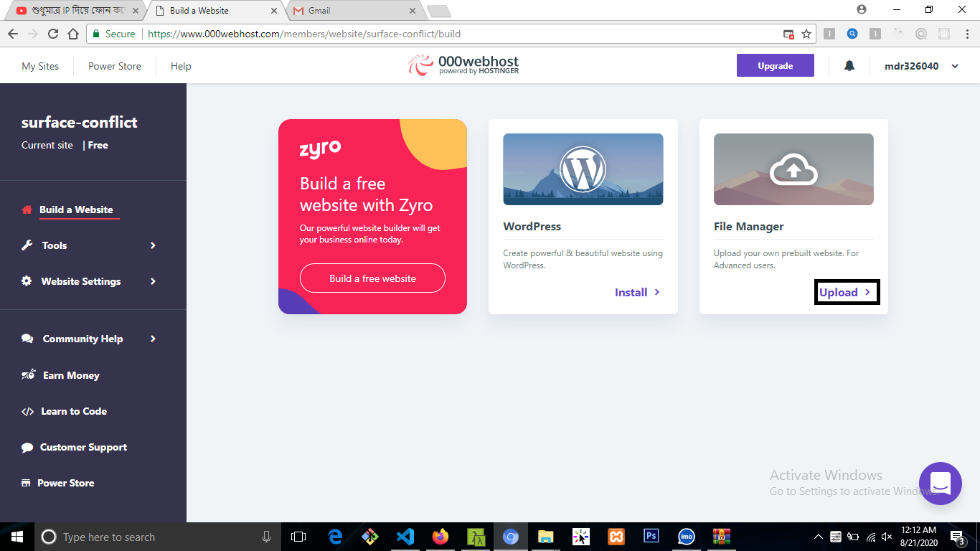Viewport: 980px width, 551px height.
Task: Open a new browser tab
Action: (x=439, y=11)
